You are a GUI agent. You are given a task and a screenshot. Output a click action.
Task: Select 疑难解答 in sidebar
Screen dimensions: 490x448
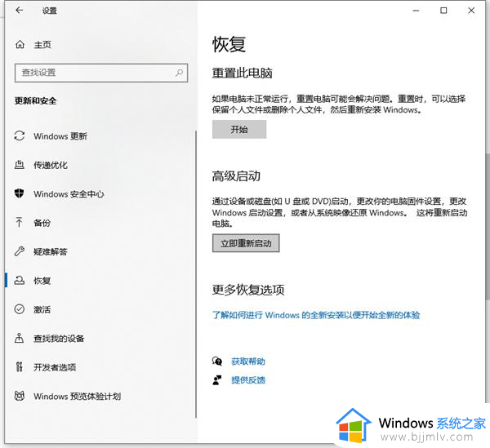tap(51, 251)
